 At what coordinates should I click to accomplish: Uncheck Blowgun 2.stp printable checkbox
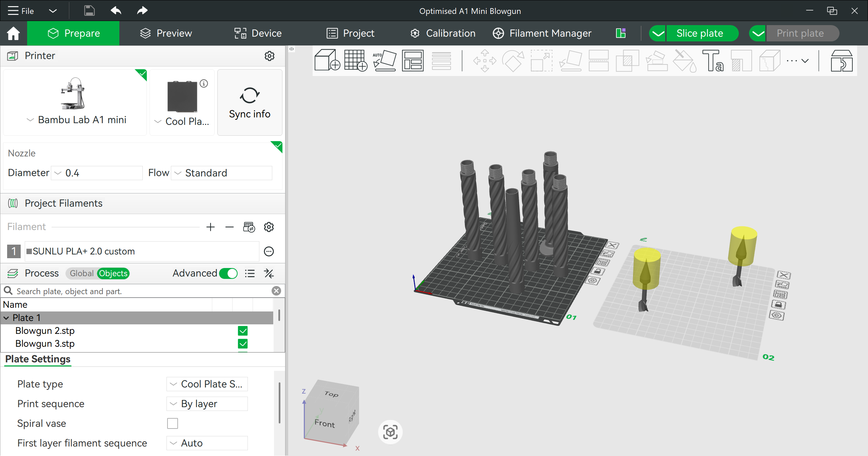tap(243, 331)
